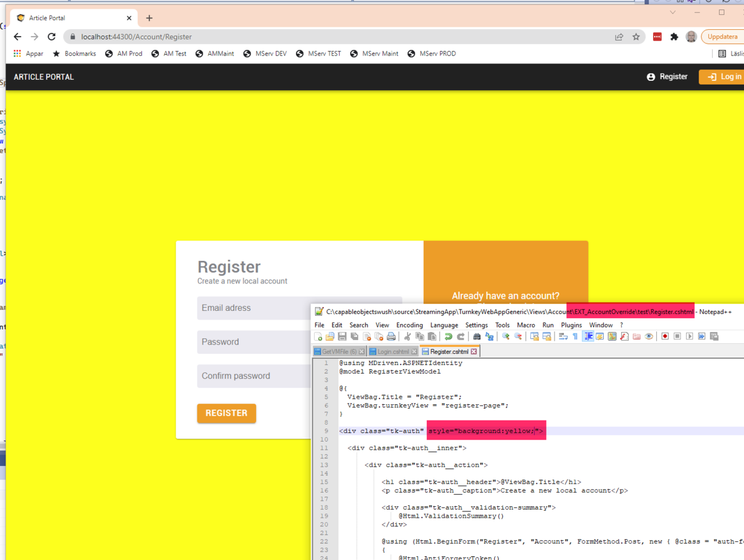Screen dimensions: 744x560
Task: Click the Save recorded macro icon
Action: 714,336
